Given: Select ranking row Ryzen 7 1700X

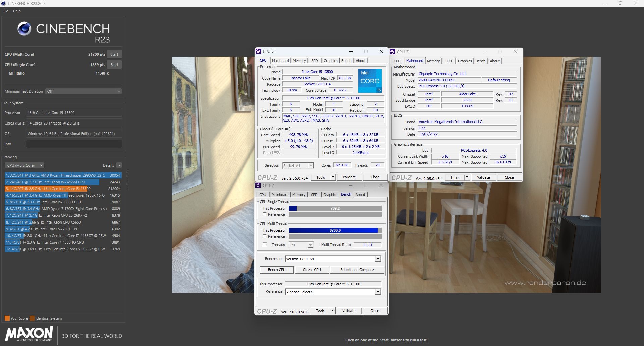Looking at the screenshot, I should (x=63, y=209).
